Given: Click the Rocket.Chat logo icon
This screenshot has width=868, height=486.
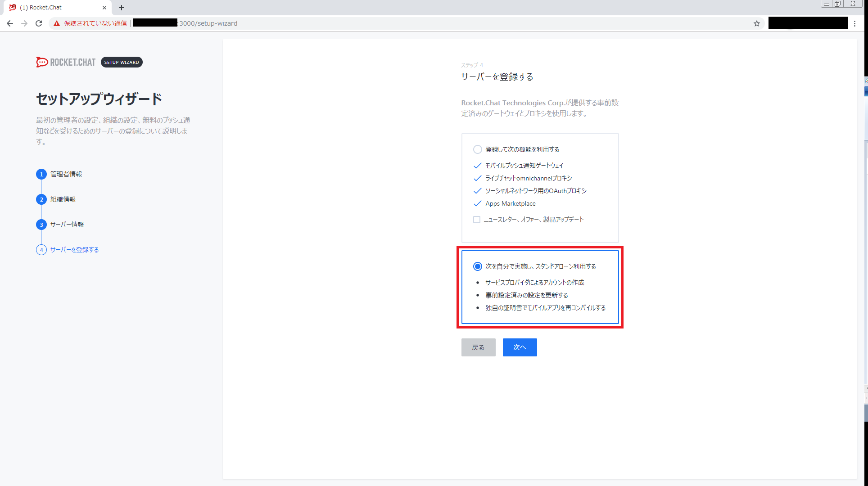Looking at the screenshot, I should (42, 62).
